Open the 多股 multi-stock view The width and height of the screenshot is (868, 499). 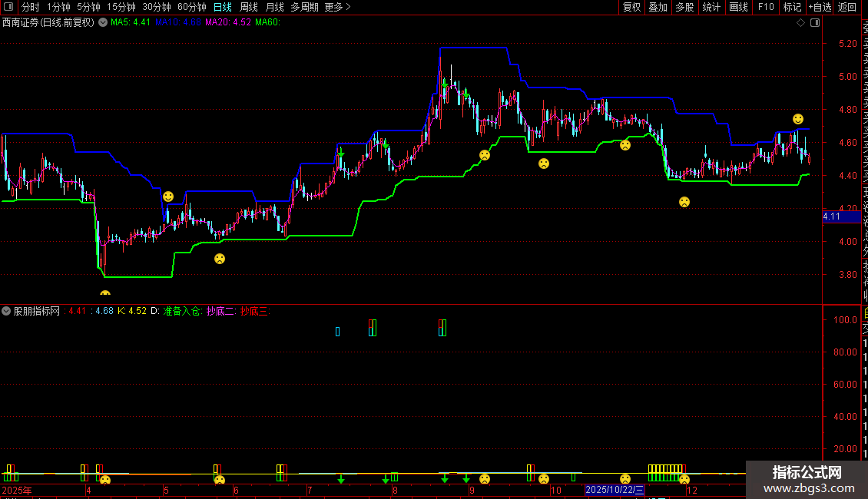pos(684,7)
